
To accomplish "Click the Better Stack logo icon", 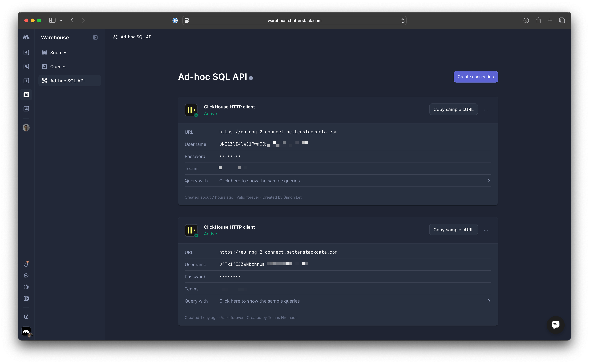I will [26, 37].
